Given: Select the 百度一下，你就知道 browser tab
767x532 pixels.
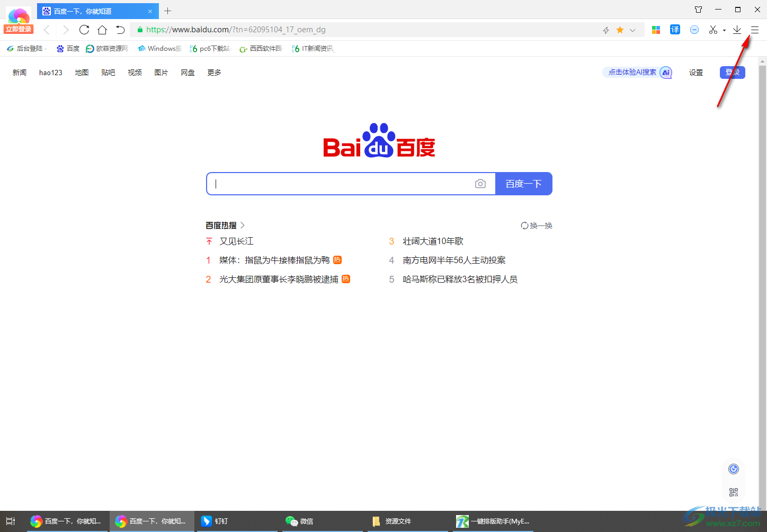Looking at the screenshot, I should tap(97, 11).
